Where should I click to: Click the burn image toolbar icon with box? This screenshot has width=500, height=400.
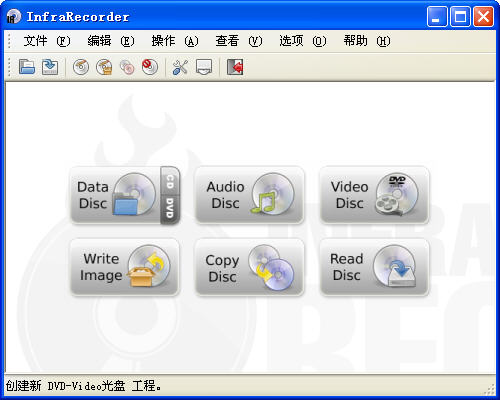tap(104, 67)
